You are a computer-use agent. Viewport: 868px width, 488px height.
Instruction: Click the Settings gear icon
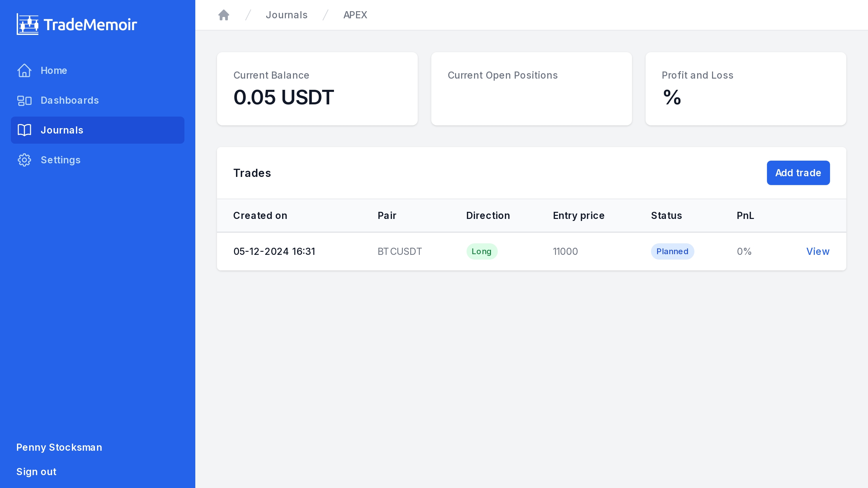(x=24, y=160)
